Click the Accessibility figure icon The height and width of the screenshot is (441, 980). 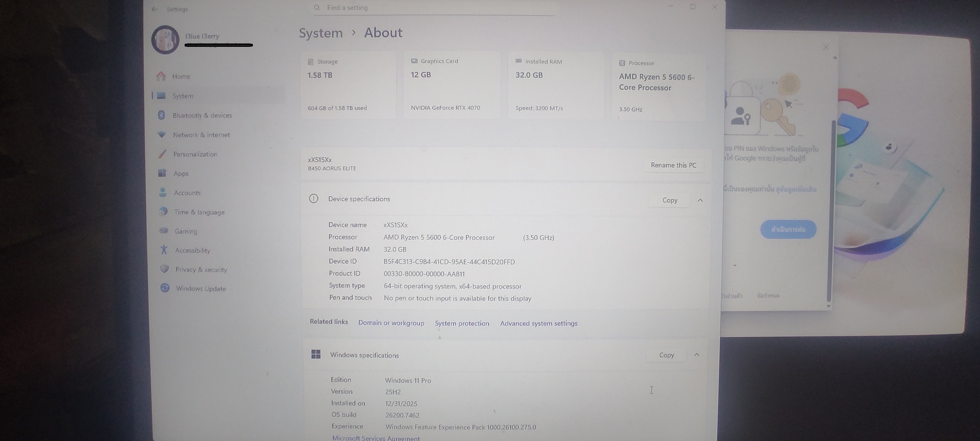point(164,250)
